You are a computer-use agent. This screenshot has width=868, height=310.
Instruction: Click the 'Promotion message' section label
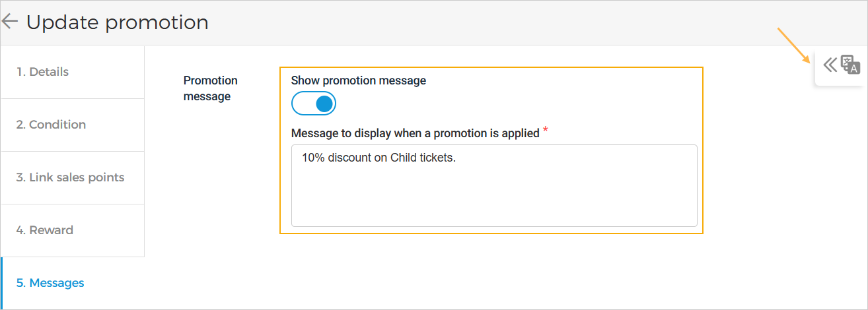210,88
